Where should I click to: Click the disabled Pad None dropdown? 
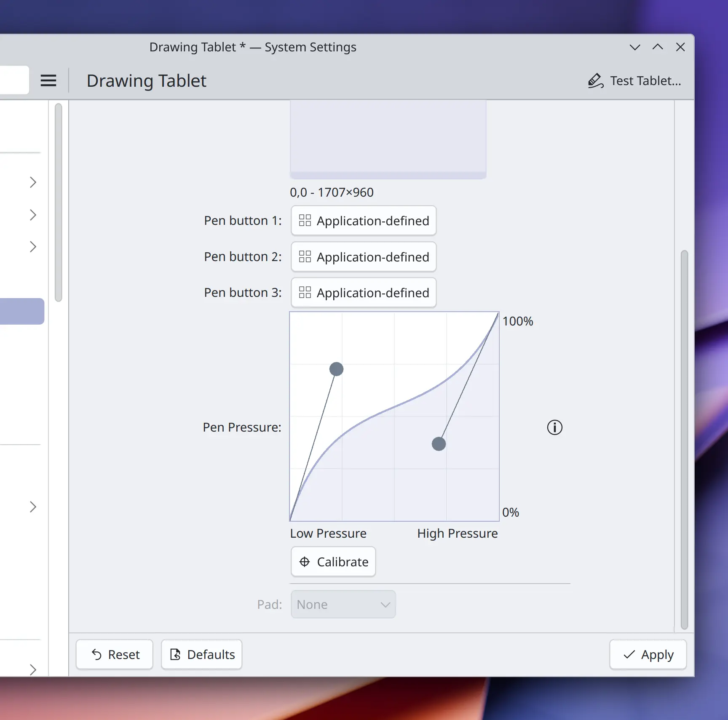coord(343,604)
